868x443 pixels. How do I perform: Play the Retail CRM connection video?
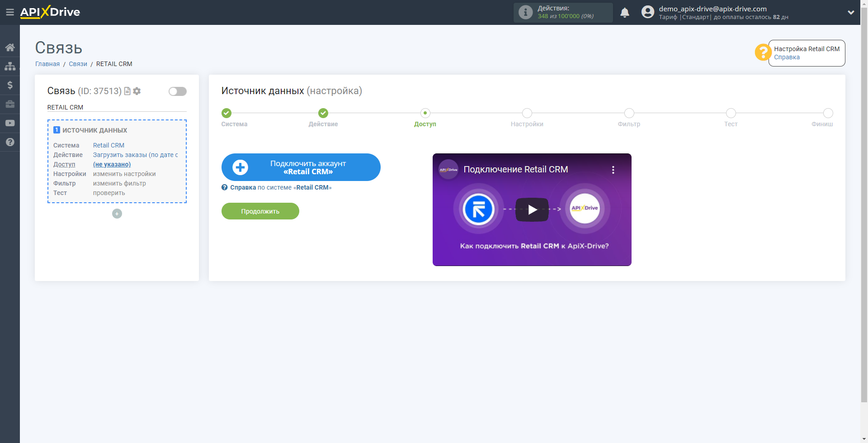click(532, 210)
